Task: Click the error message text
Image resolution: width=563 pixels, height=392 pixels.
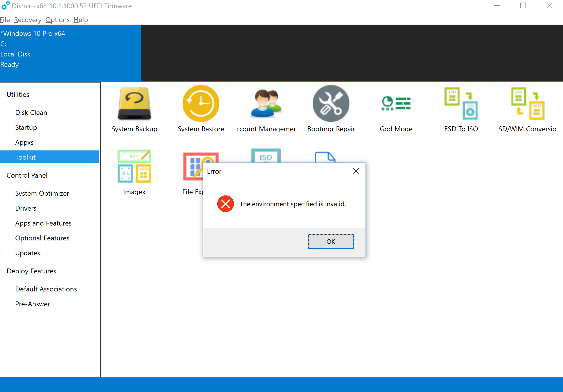Action: tap(293, 204)
